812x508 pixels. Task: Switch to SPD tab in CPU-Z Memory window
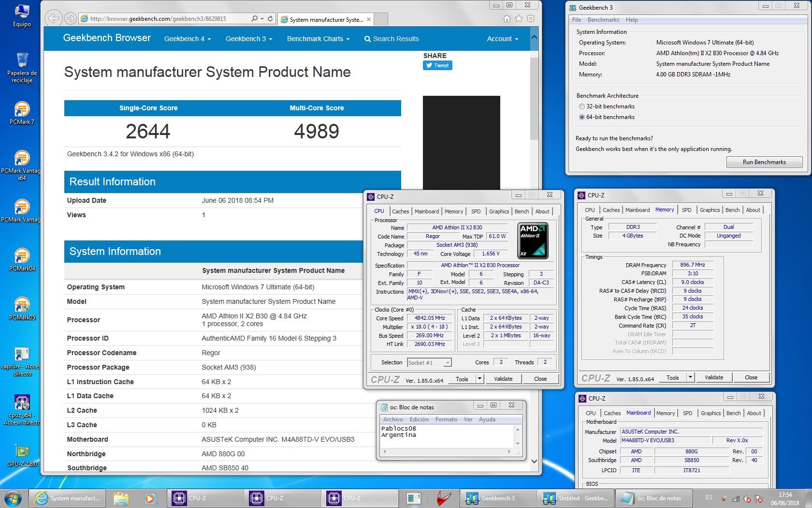(x=686, y=210)
